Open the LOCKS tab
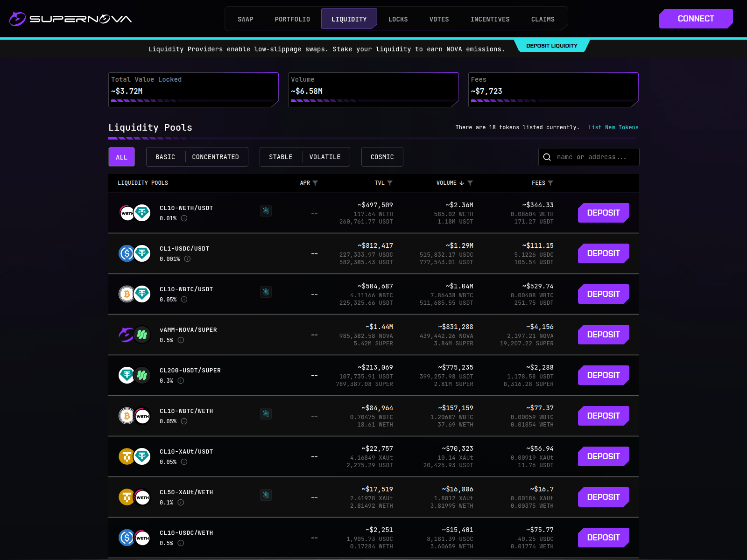The height and width of the screenshot is (560, 747). 398,19
